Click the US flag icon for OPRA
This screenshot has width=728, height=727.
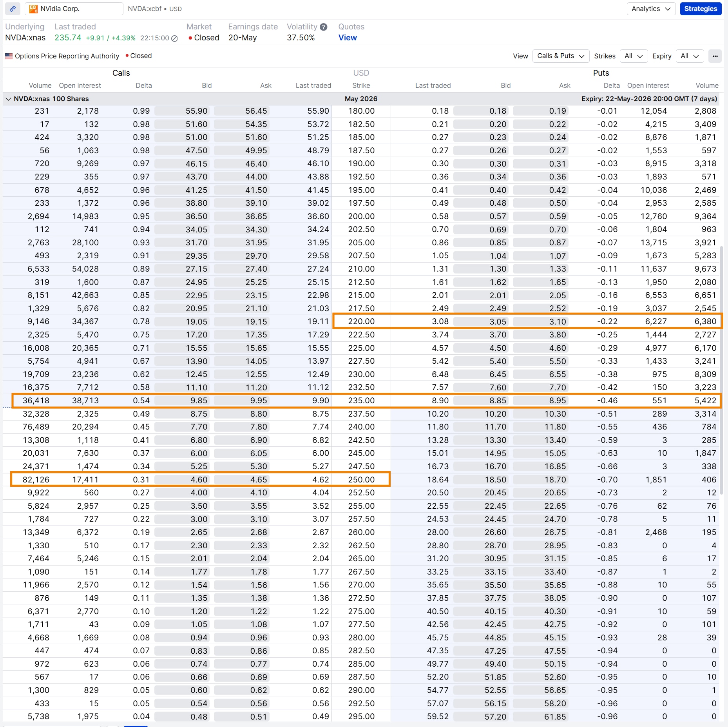(9, 56)
